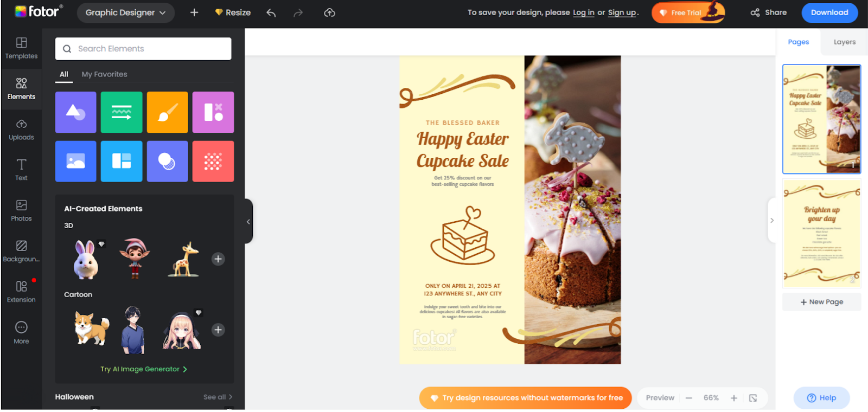
Task: Select the orange brush element category
Action: [167, 112]
